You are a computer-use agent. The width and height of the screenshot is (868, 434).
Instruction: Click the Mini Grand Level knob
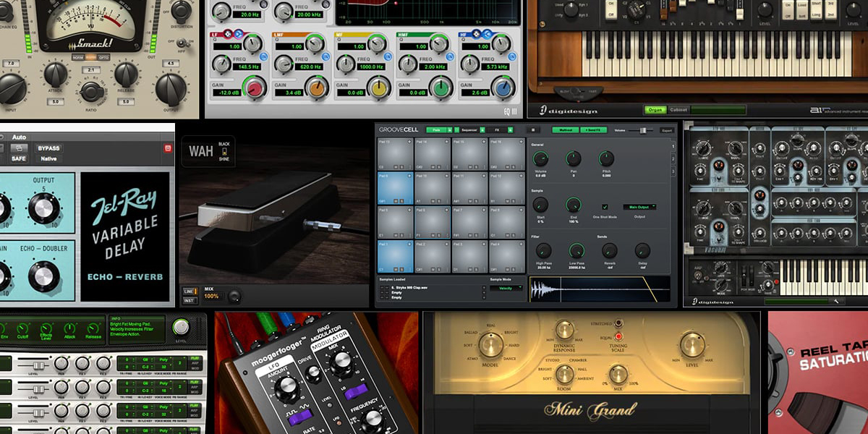692,345
